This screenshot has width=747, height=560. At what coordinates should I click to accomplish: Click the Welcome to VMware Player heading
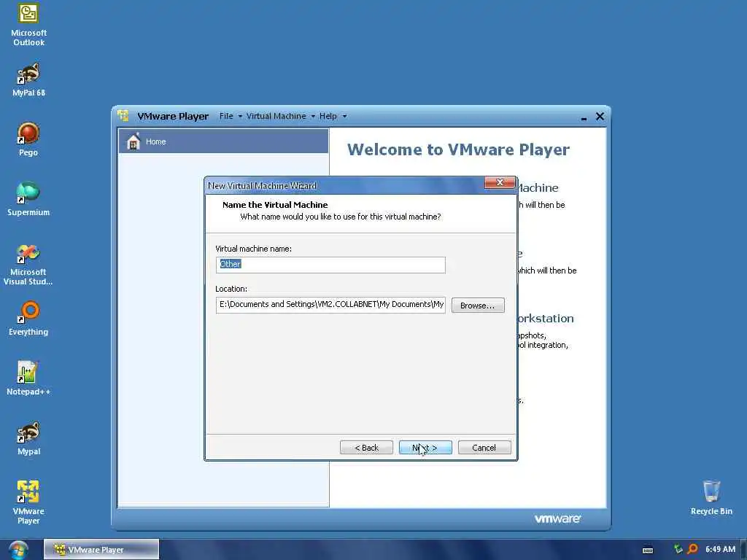(458, 149)
